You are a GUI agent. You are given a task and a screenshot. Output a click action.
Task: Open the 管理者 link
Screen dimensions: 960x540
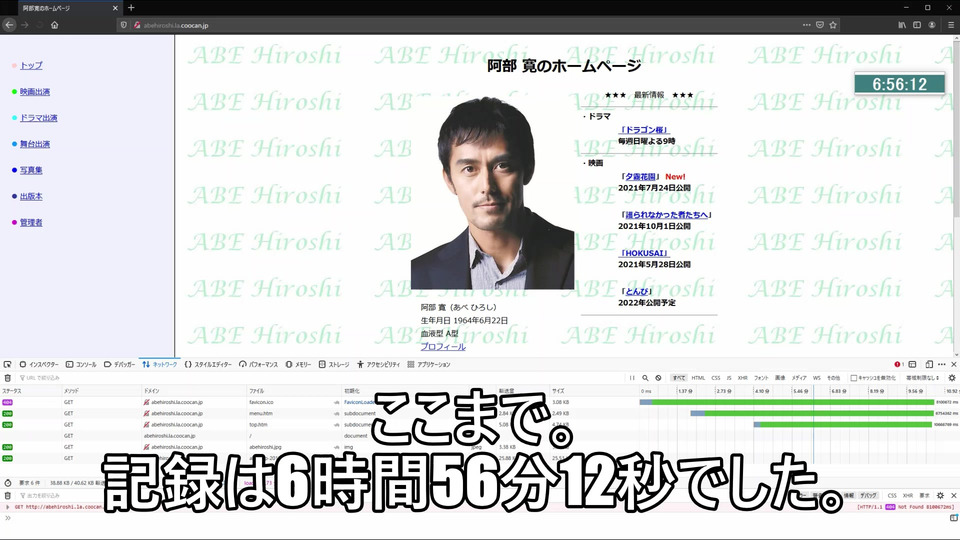[31, 223]
